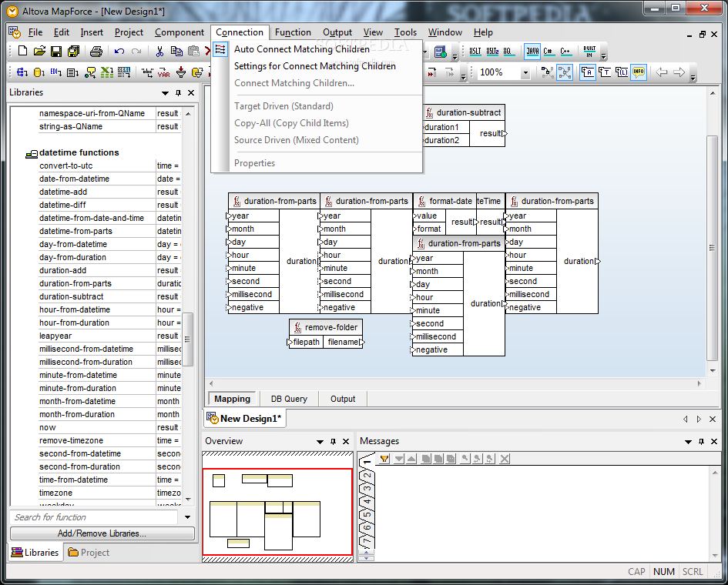Toggle Show Types button
Image resolution: width=728 pixels, height=585 pixels.
[x=605, y=72]
